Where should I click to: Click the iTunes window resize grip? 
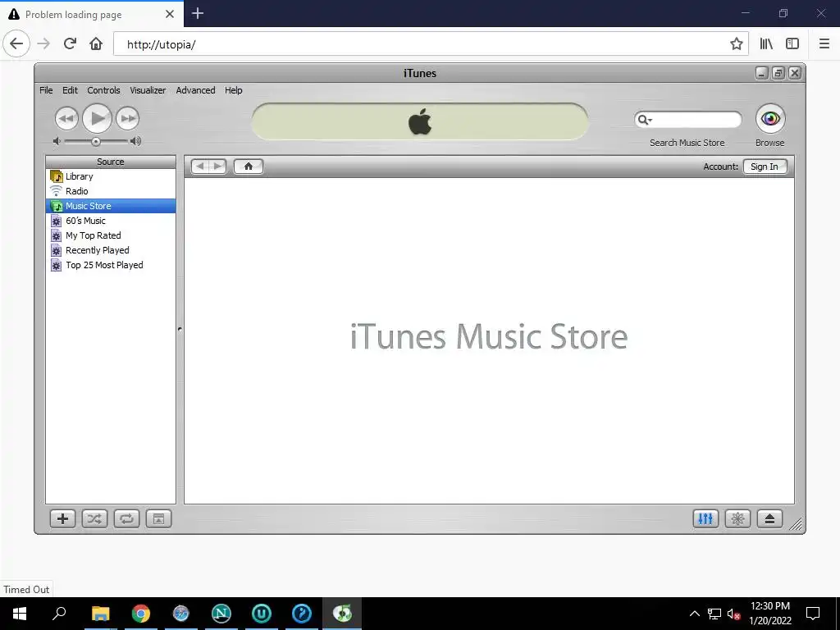(x=797, y=524)
